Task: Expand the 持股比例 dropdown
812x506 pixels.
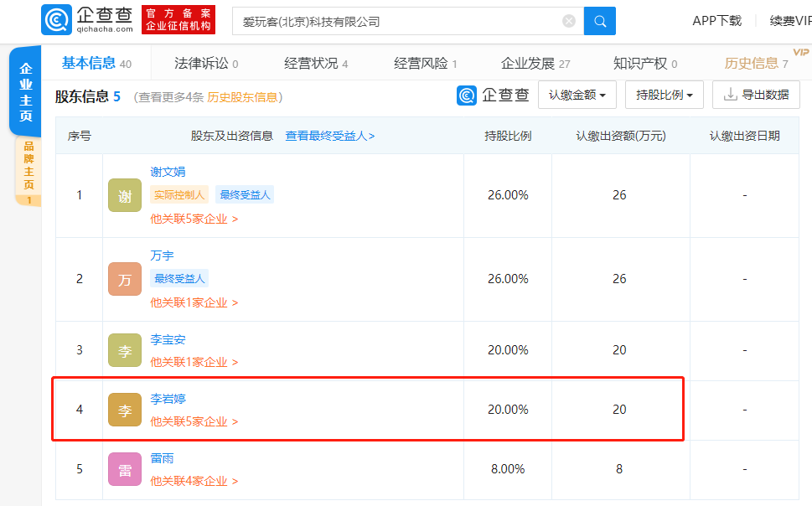Action: (664, 95)
